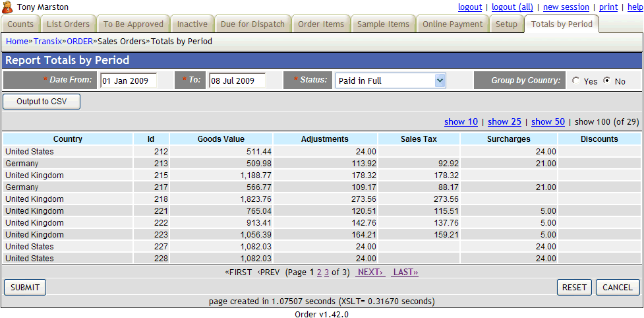Click the CANCEL button
Image resolution: width=644 pixels, height=318 pixels.
(x=618, y=288)
